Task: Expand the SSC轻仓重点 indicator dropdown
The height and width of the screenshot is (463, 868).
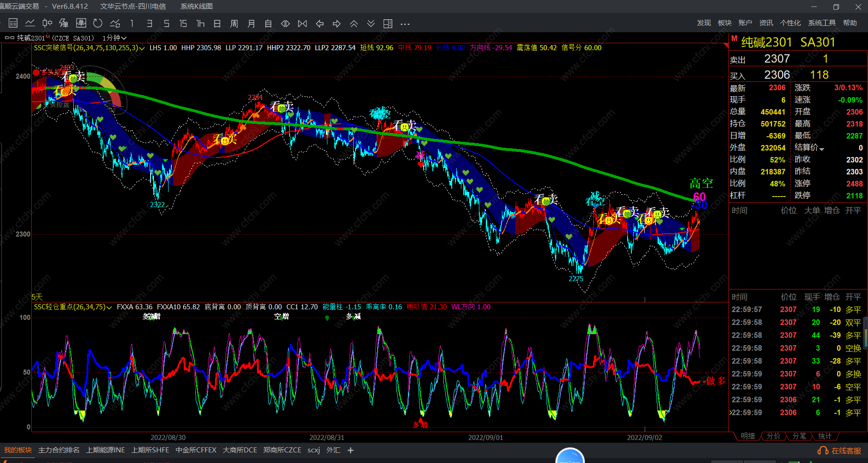Action: pos(109,307)
